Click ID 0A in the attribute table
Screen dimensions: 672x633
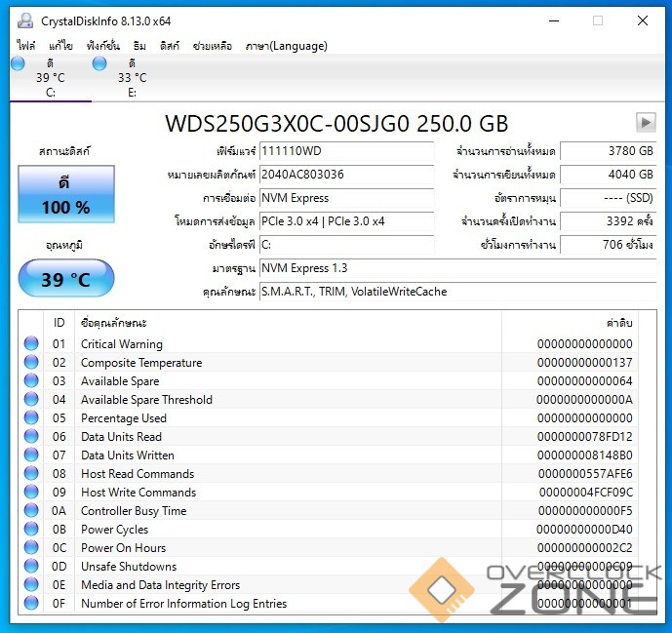(x=59, y=511)
